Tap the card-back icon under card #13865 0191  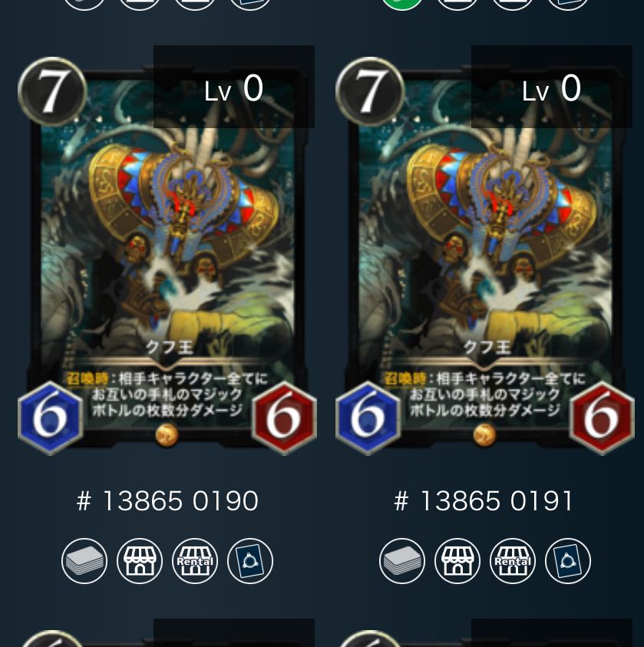click(568, 561)
